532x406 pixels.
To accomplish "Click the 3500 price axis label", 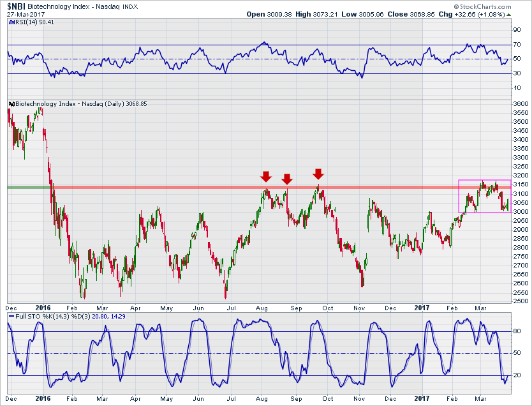I will click(x=521, y=122).
